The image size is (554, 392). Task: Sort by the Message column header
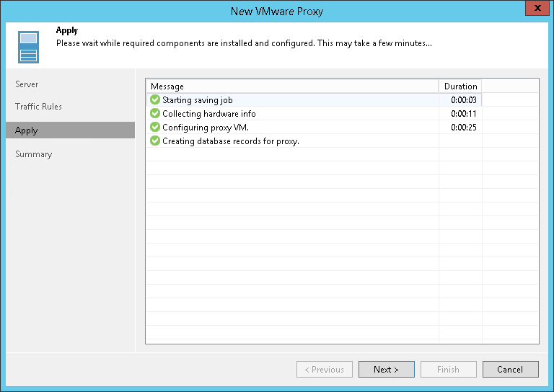pos(291,86)
